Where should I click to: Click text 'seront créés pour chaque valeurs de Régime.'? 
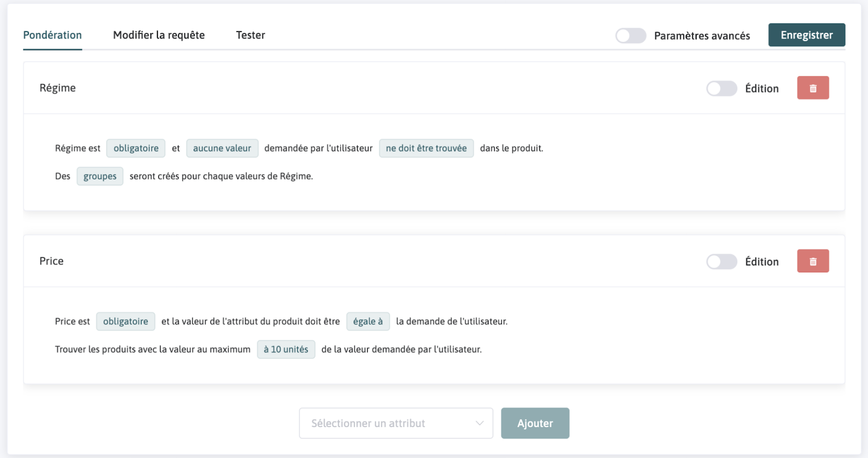coord(221,176)
